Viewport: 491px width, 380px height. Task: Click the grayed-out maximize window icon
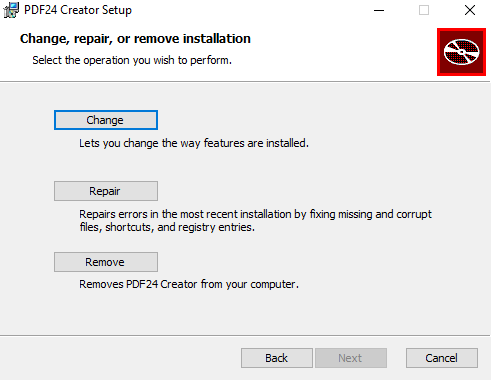424,10
